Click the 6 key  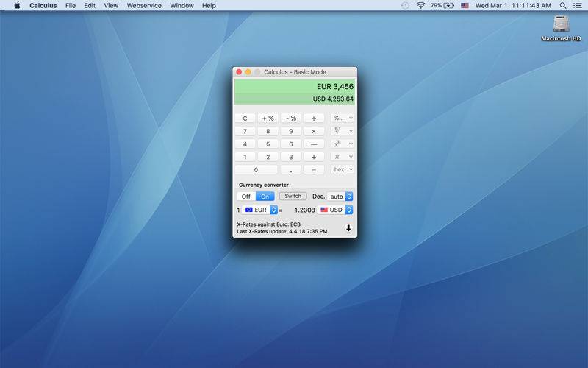[x=291, y=144]
